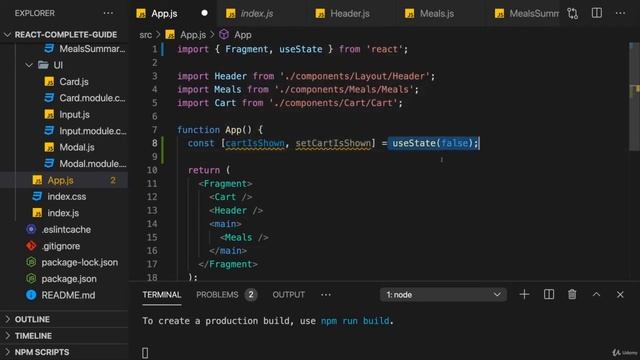The height and width of the screenshot is (360, 640).
Task: Click the App symbol icon in breadcrumb
Action: [224, 35]
